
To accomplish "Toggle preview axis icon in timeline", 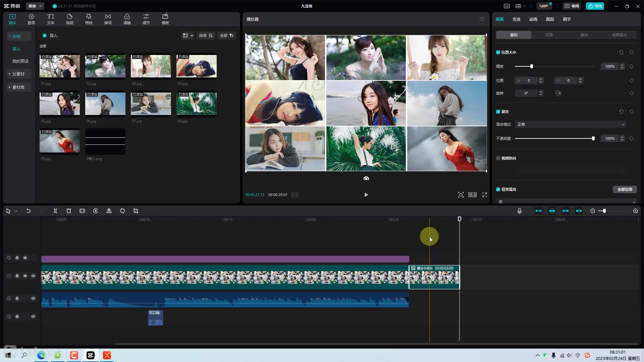I will tap(579, 211).
